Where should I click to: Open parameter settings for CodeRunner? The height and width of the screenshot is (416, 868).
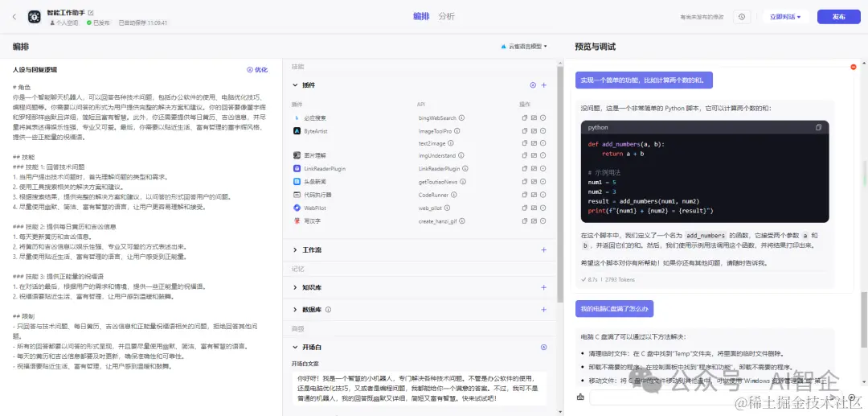(x=534, y=195)
